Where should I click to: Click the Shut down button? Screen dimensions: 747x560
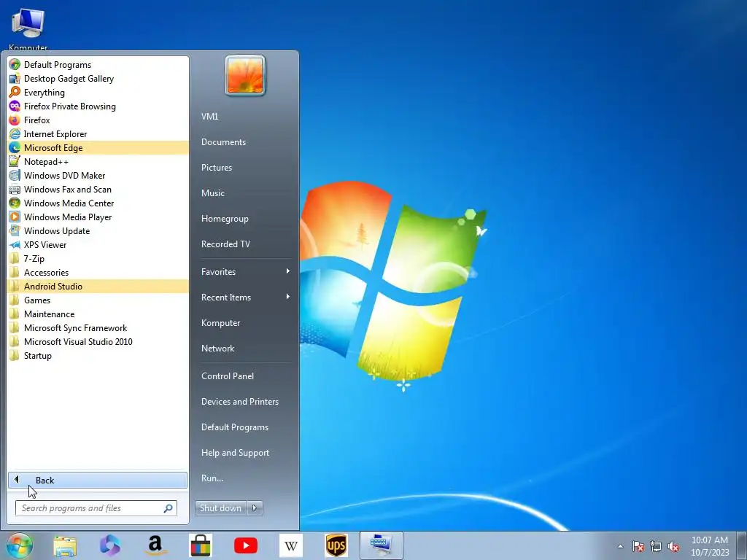(x=220, y=508)
